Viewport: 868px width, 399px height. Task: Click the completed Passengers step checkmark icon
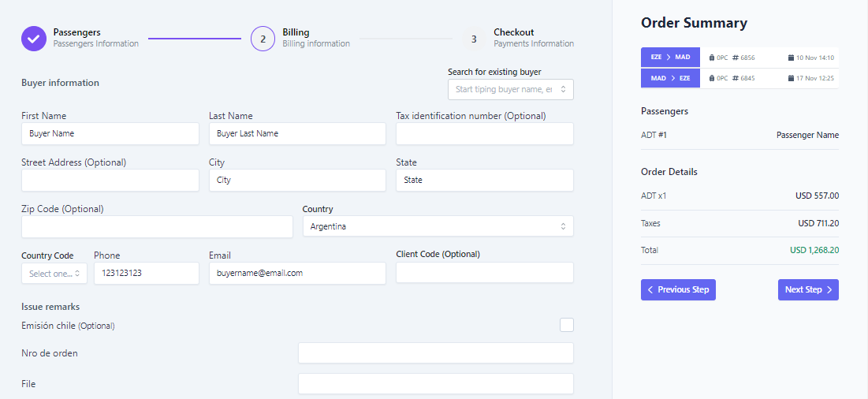[x=34, y=38]
